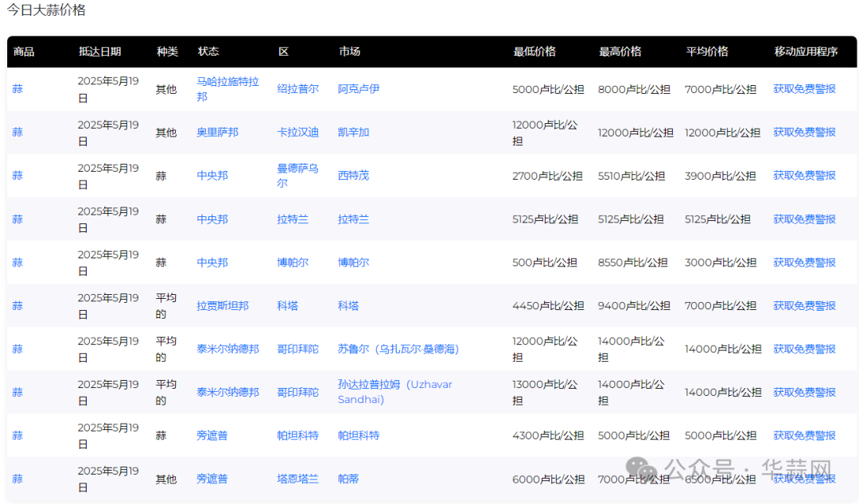Image resolution: width=859 pixels, height=504 pixels.
Task: Open the 阿克卢伊 market link
Action: (x=358, y=89)
